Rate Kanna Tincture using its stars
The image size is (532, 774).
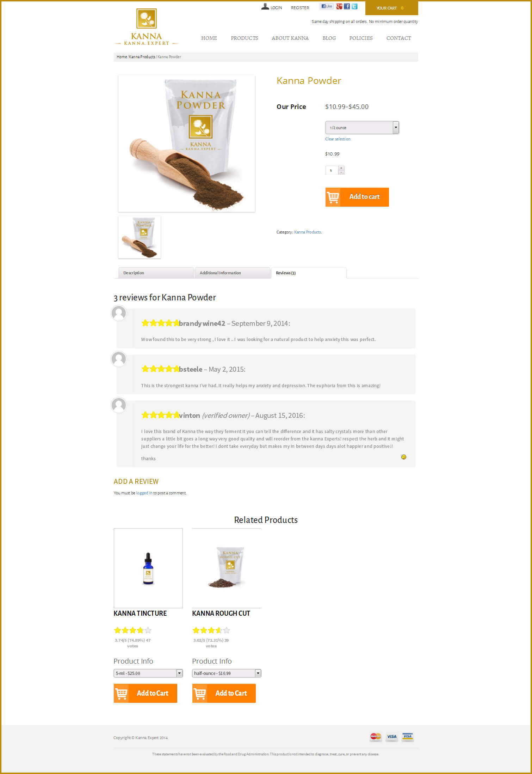pyautogui.click(x=133, y=630)
